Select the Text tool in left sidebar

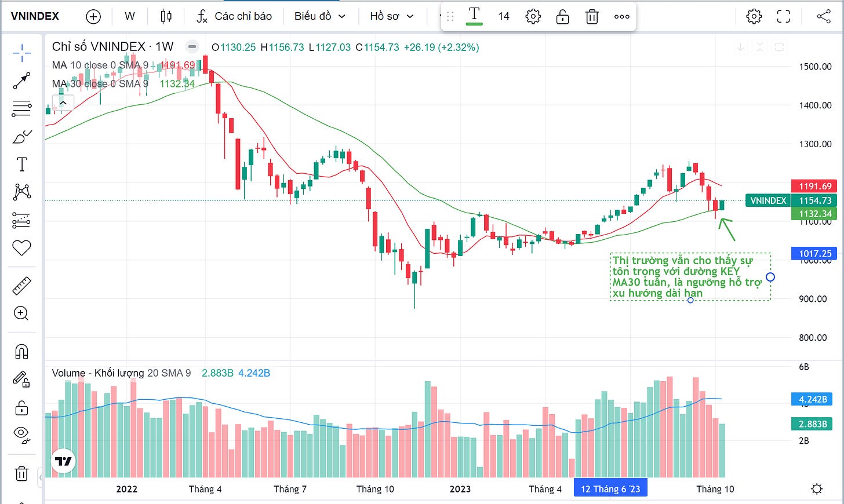point(21,165)
